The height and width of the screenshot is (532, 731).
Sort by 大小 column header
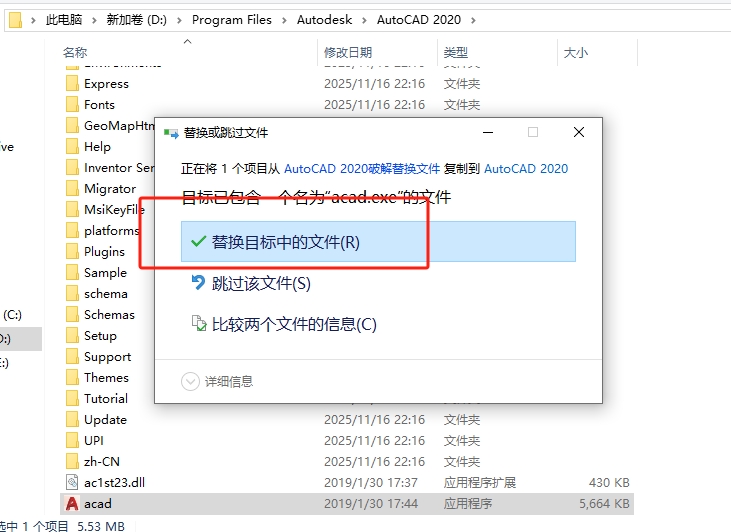click(x=576, y=53)
